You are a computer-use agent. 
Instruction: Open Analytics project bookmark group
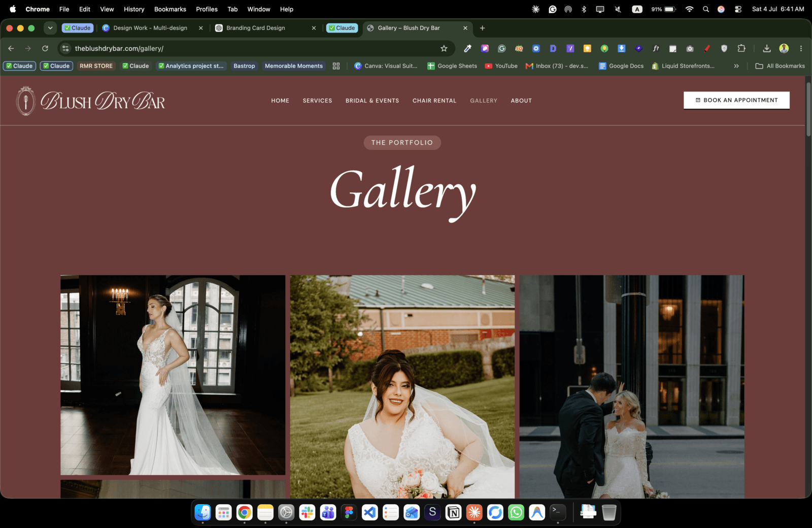point(191,66)
